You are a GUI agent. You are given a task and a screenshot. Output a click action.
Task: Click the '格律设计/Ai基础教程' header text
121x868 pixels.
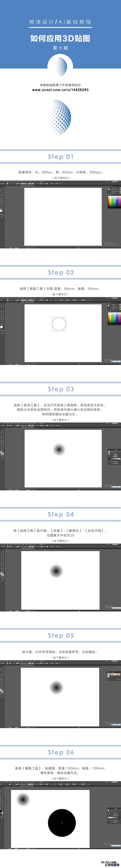point(60,22)
